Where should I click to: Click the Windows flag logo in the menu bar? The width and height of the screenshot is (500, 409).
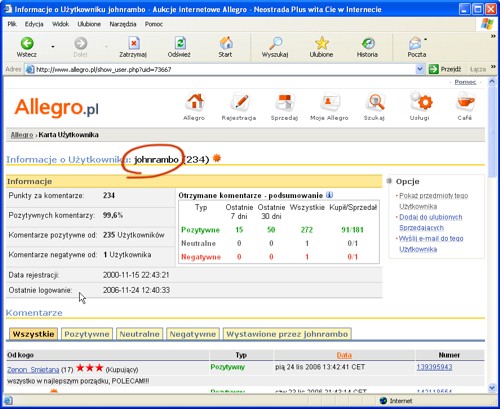click(487, 24)
